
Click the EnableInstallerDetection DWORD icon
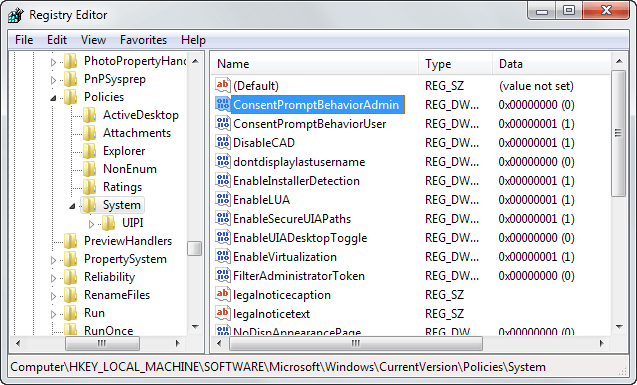pyautogui.click(x=223, y=180)
